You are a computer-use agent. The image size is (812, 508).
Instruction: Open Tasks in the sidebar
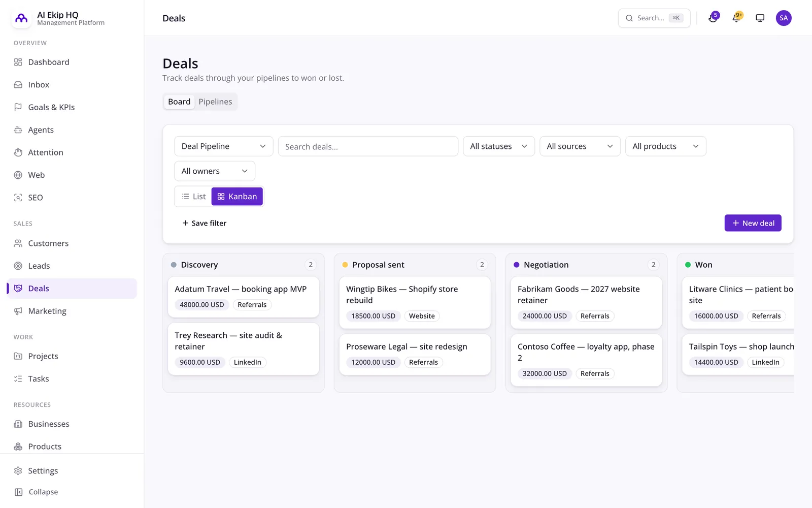pyautogui.click(x=72, y=379)
